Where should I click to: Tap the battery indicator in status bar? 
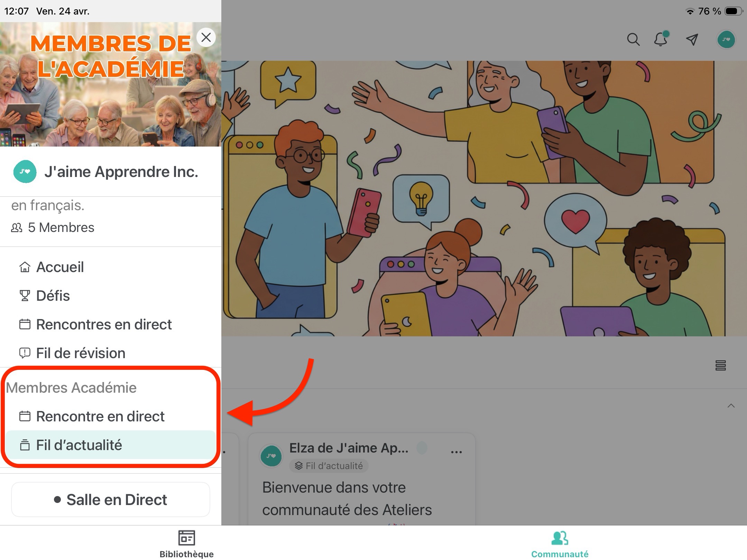pyautogui.click(x=734, y=11)
